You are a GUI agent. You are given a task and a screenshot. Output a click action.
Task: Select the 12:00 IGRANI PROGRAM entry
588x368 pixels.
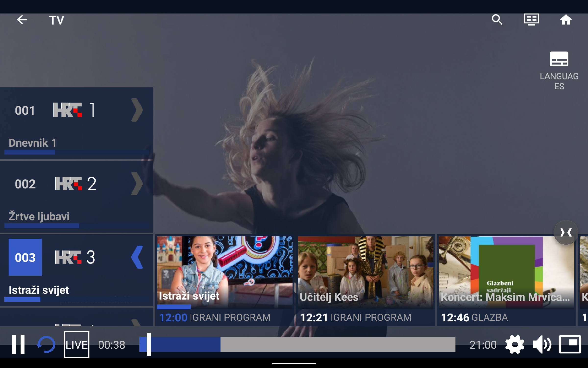215,317
